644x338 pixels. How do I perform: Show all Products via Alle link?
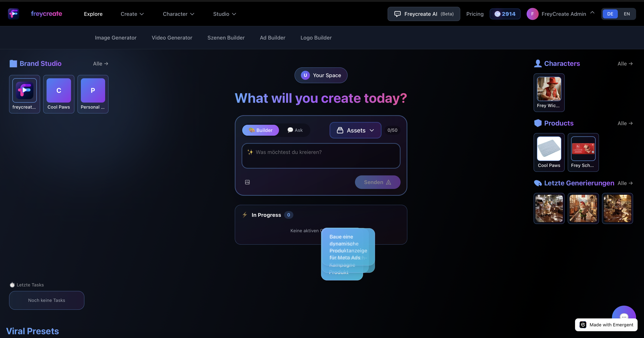click(x=625, y=123)
